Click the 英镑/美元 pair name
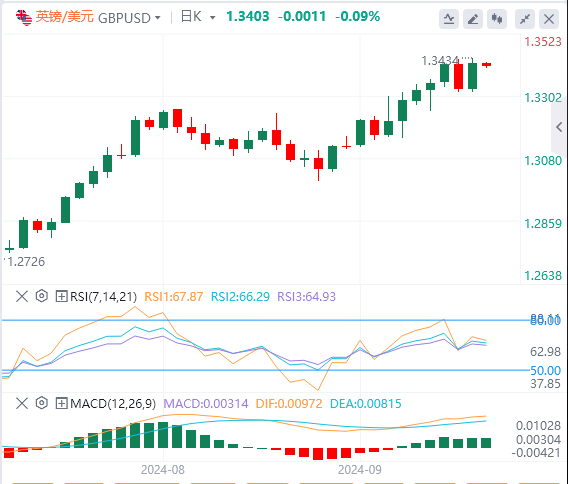Viewport: 568px width, 484px height. point(64,17)
